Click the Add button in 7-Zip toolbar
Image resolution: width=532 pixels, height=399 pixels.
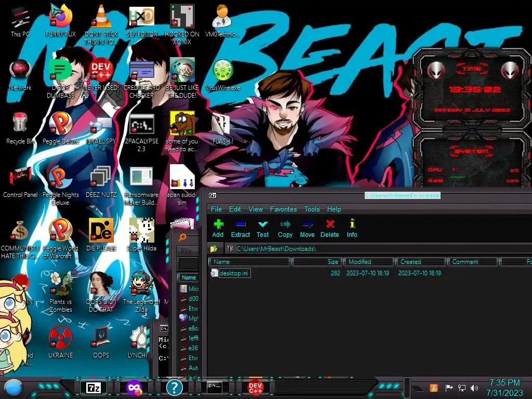click(x=218, y=229)
